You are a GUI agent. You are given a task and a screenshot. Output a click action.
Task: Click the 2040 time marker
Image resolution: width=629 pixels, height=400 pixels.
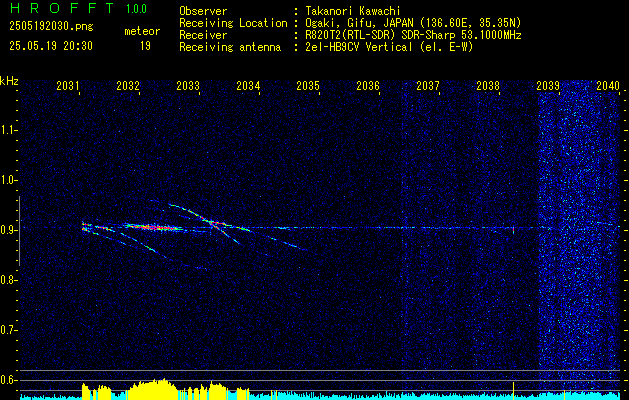(608, 86)
